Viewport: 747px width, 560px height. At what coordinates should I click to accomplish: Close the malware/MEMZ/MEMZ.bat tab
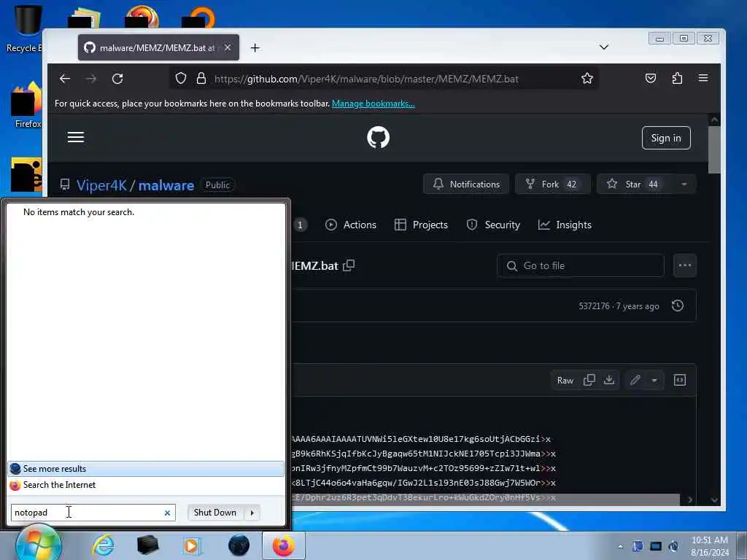228,47
